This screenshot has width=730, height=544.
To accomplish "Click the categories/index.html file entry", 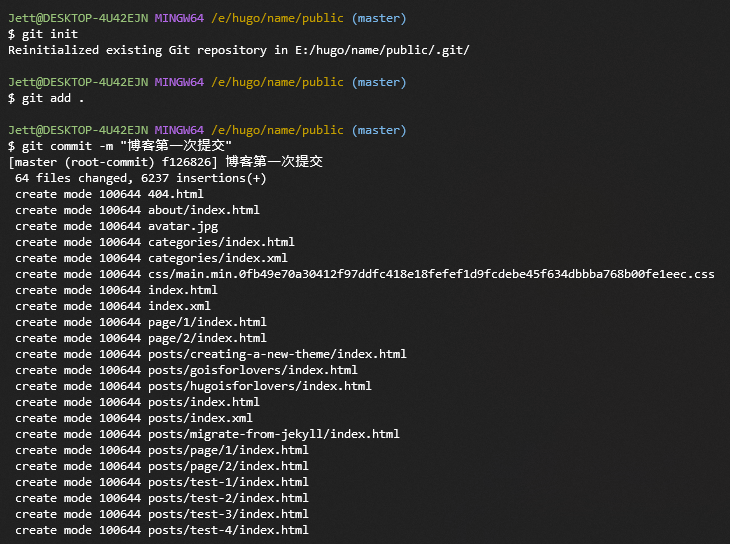I will (220, 242).
